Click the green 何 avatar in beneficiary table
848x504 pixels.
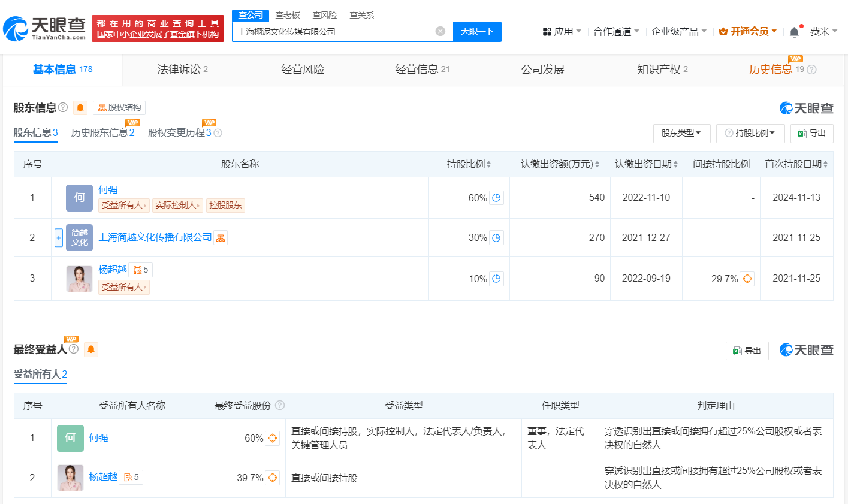pos(70,438)
